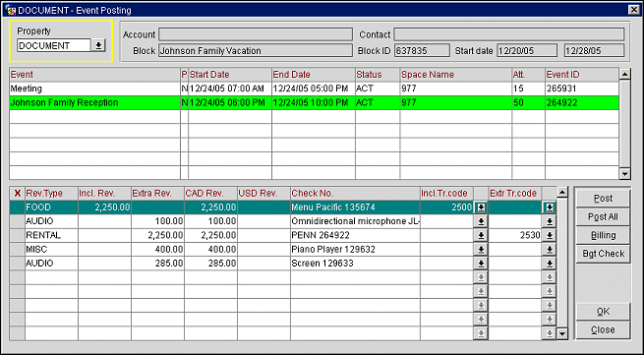Click the Post All button

click(603, 217)
